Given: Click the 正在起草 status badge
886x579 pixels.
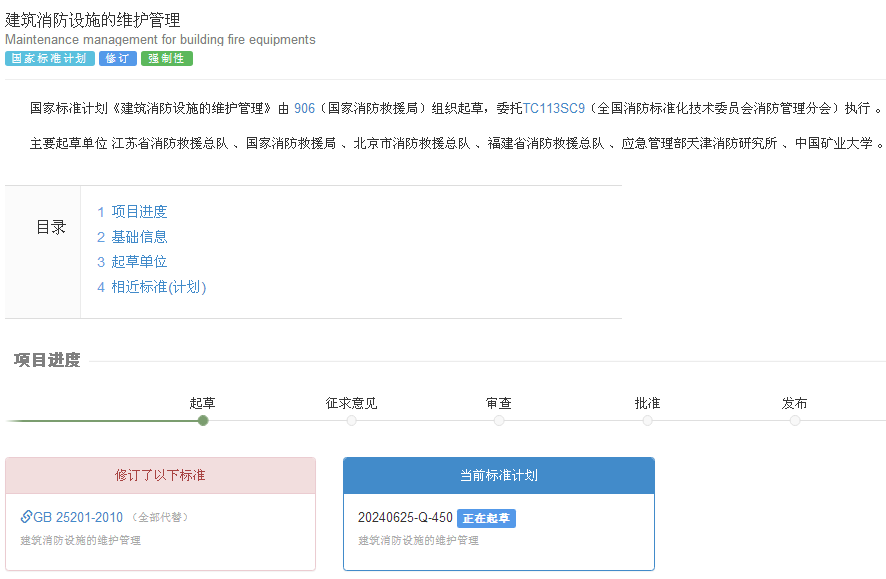Looking at the screenshot, I should tap(486, 518).
